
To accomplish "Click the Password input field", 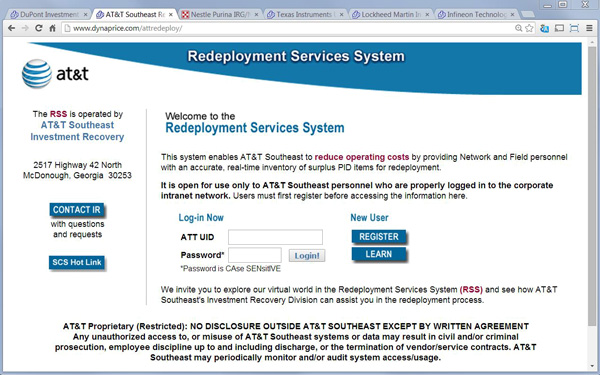I will (x=255, y=255).
